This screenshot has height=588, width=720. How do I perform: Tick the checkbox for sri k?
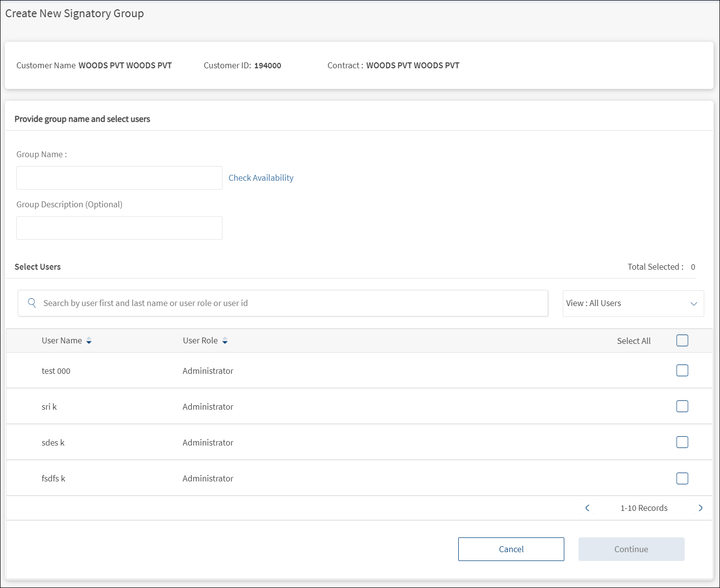(x=682, y=406)
